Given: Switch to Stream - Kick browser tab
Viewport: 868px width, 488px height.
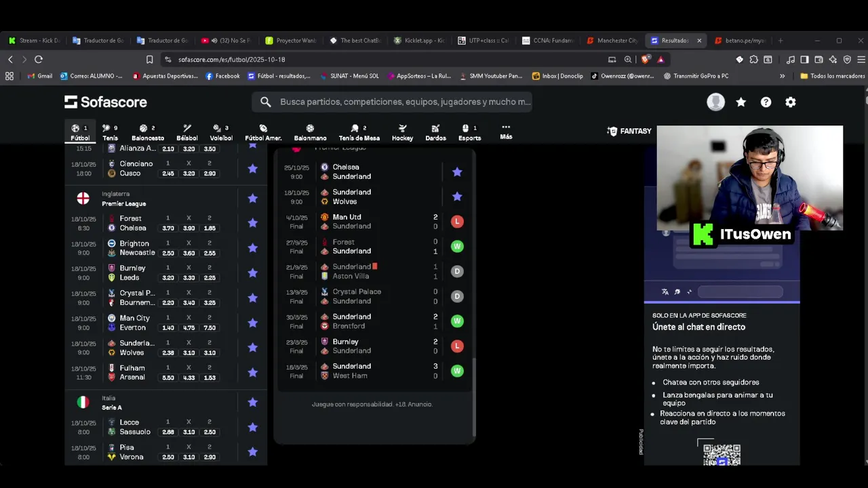Looking at the screenshot, I should 34,41.
